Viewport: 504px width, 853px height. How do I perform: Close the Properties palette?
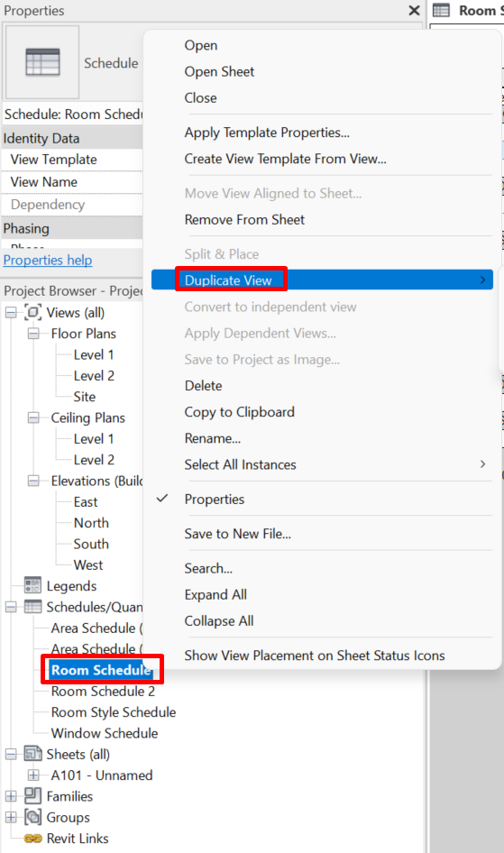click(x=414, y=10)
